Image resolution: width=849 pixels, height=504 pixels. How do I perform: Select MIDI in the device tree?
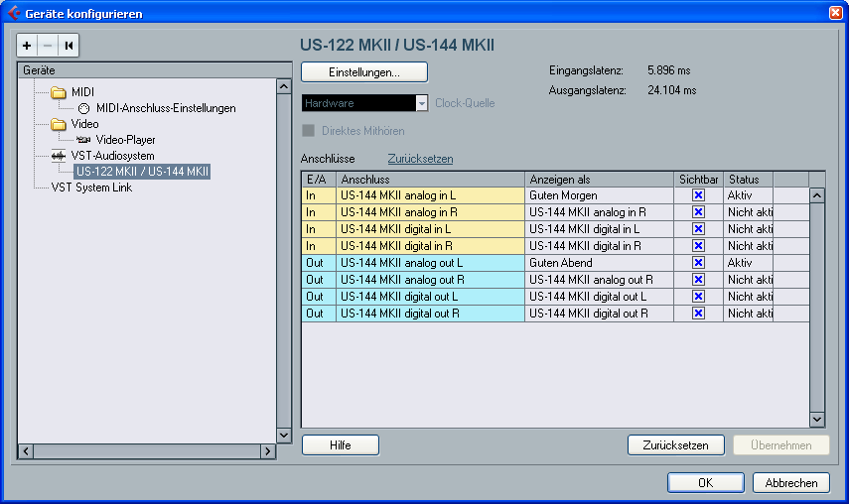coord(82,92)
